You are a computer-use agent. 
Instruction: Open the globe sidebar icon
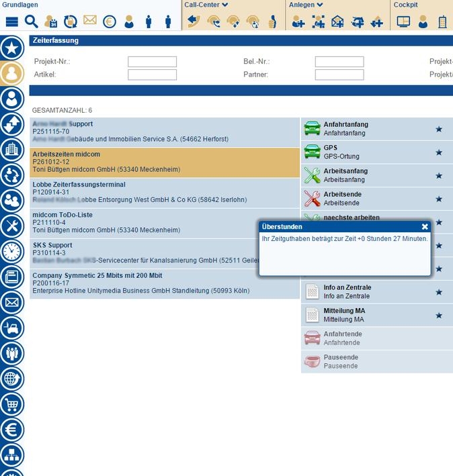[x=12, y=379]
